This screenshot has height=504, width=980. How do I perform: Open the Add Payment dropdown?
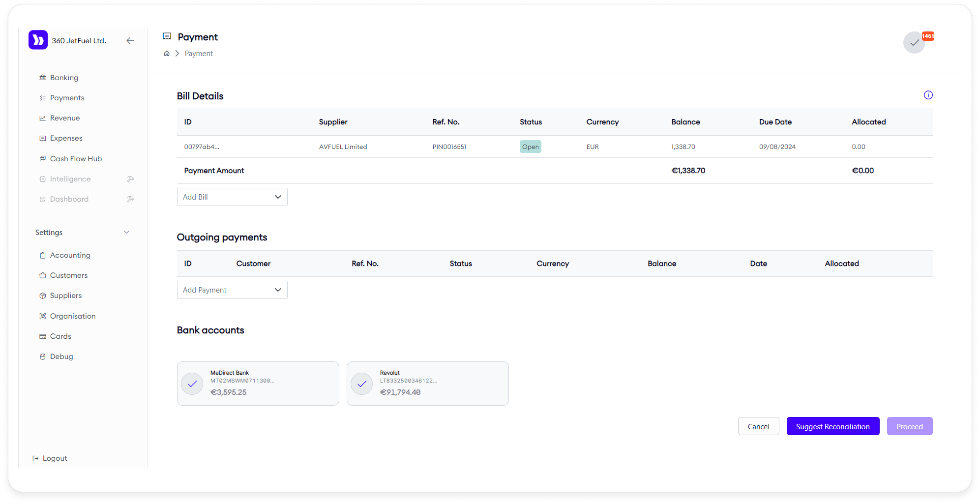[232, 290]
